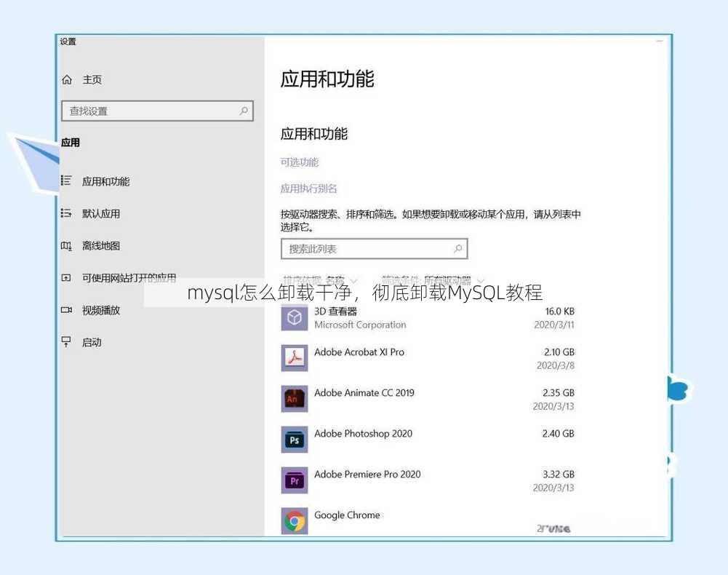This screenshot has width=728, height=575.
Task: Click the 应用和功能 list icon in sidebar
Action: click(x=66, y=181)
